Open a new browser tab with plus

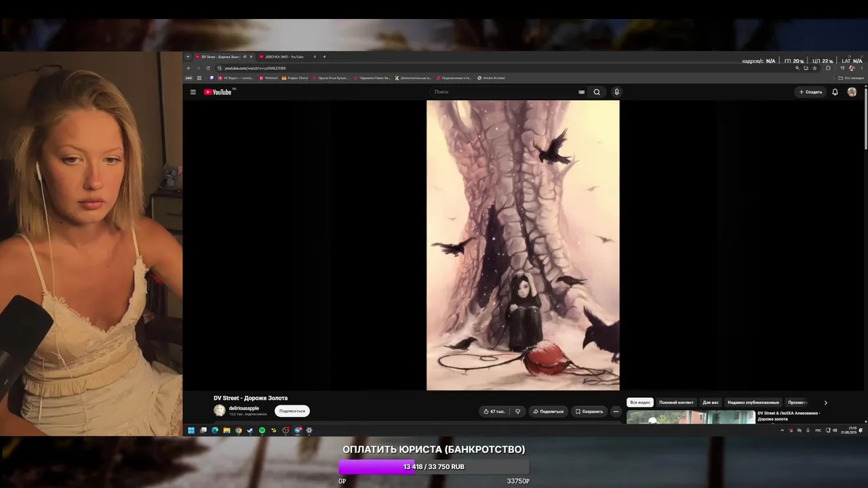tap(324, 57)
